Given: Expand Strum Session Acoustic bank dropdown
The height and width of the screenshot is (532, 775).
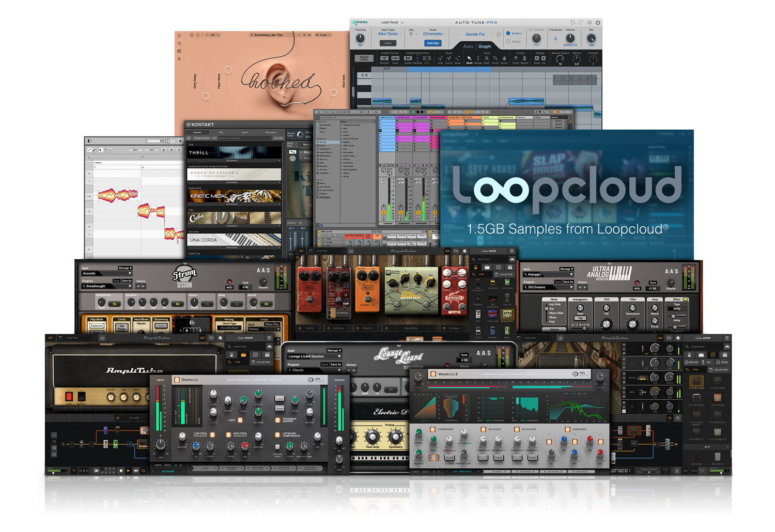Looking at the screenshot, I should coord(106,273).
